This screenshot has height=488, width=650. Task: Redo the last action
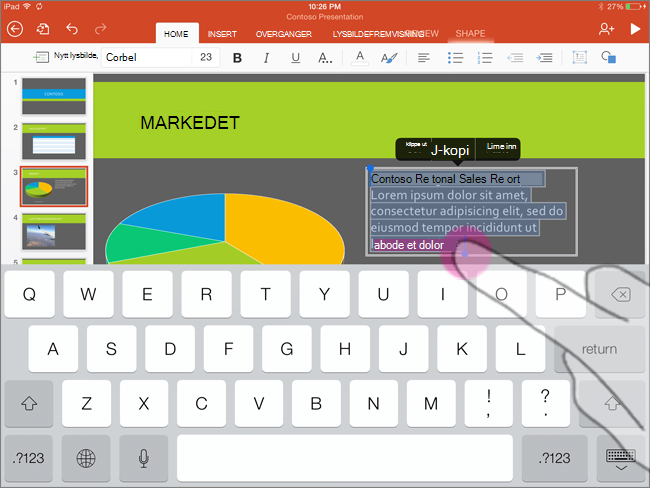coord(100,29)
